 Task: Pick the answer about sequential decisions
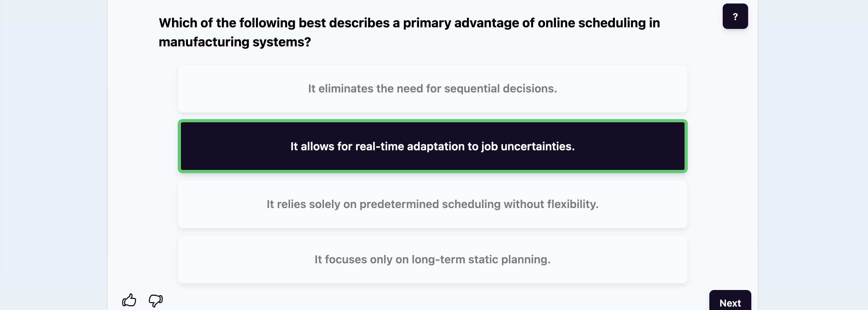(x=432, y=89)
